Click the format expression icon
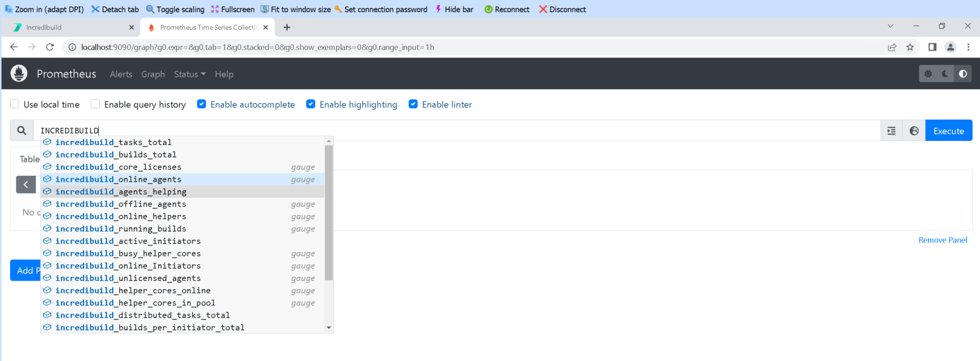Image resolution: width=980 pixels, height=361 pixels. 891,131
